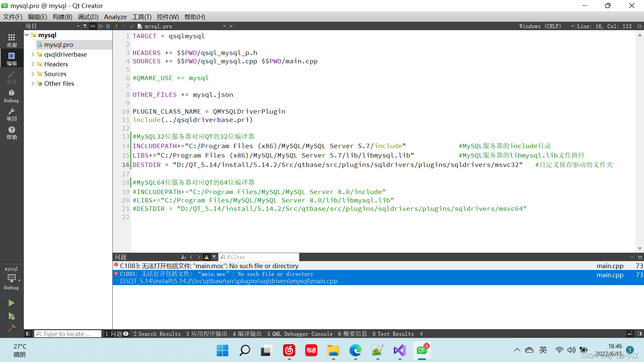
Task: Clear the issues list with broom icon
Action: tap(183, 257)
